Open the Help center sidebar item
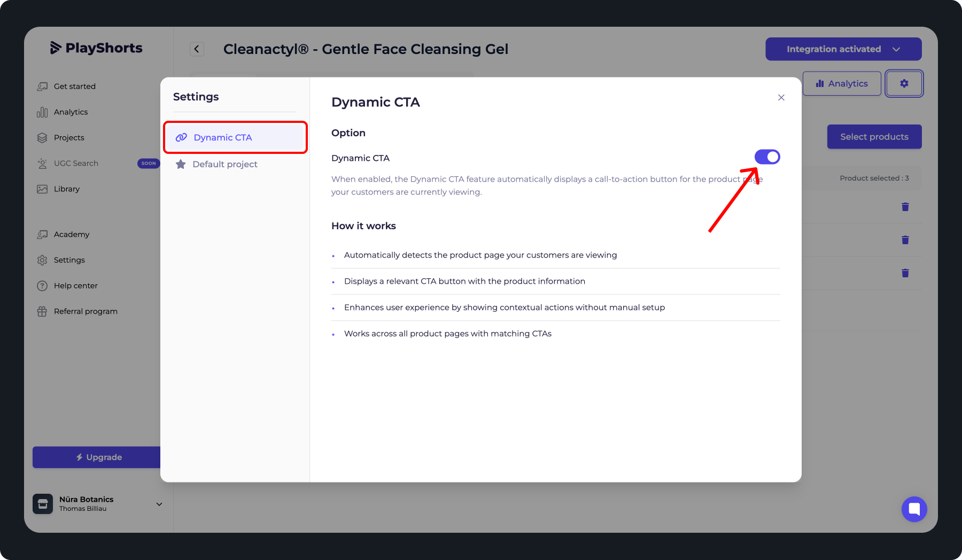 [x=75, y=286]
